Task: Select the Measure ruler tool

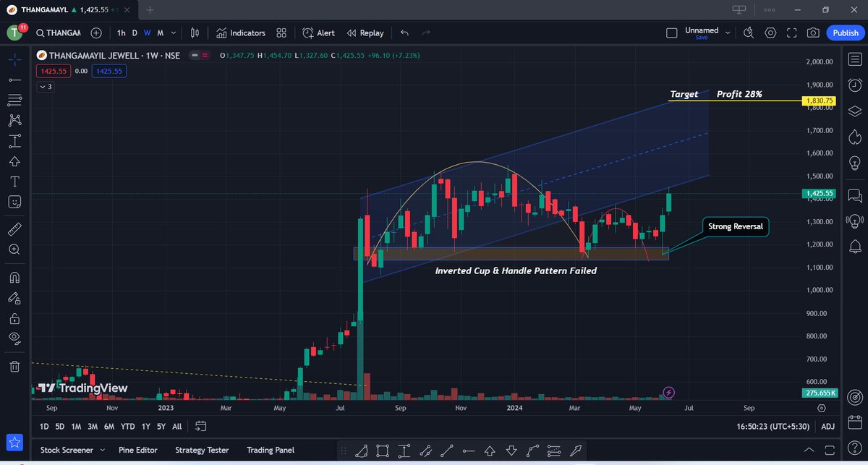Action: (x=14, y=229)
